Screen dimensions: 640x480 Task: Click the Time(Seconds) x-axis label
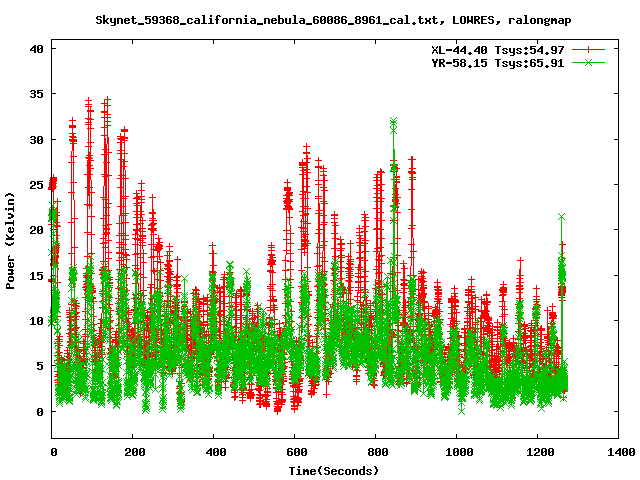(334, 471)
